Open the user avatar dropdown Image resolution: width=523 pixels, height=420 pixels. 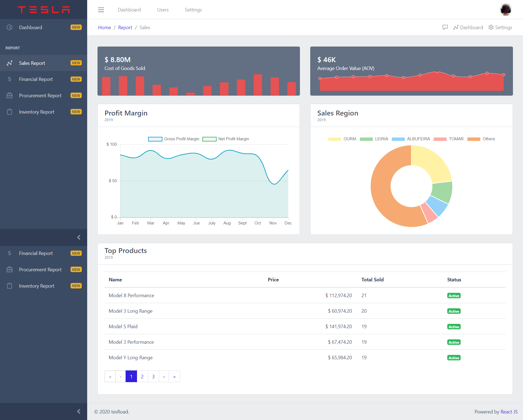[x=506, y=10]
